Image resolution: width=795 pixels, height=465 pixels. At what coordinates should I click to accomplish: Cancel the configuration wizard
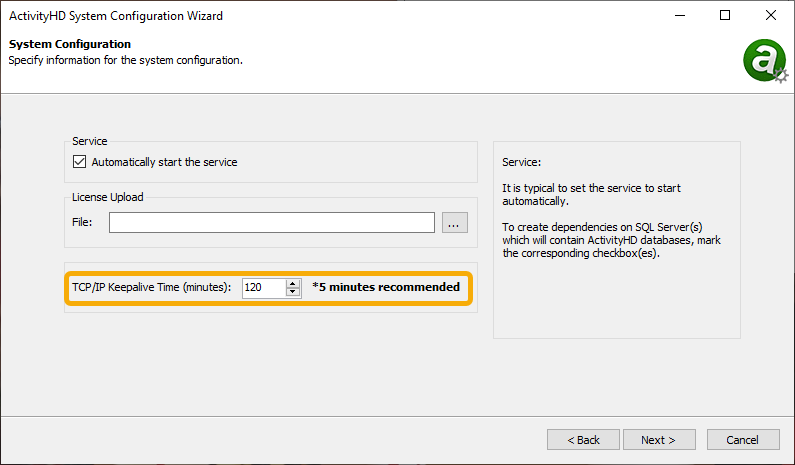pyautogui.click(x=743, y=440)
